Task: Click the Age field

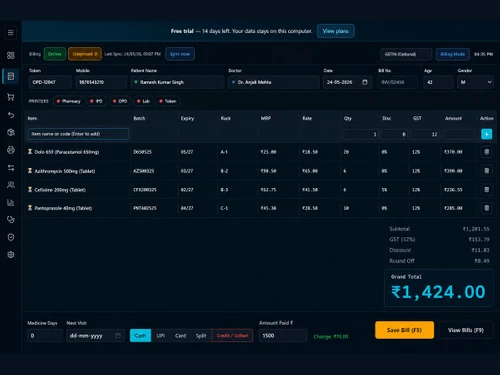Action: coord(438,82)
